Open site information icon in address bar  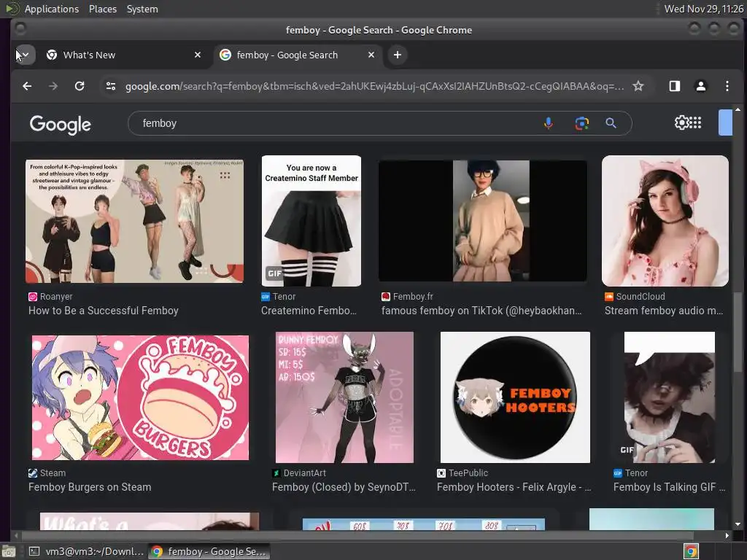(111, 86)
